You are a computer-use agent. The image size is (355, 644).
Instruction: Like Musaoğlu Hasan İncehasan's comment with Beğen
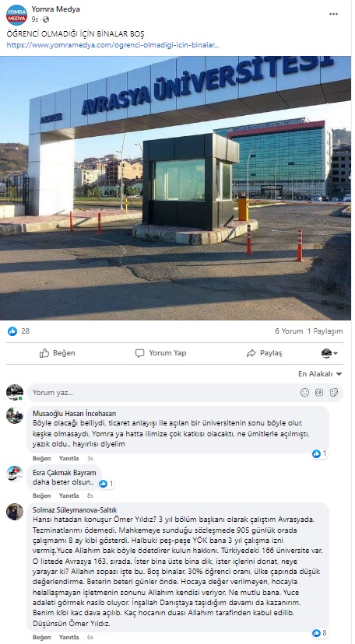[41, 458]
